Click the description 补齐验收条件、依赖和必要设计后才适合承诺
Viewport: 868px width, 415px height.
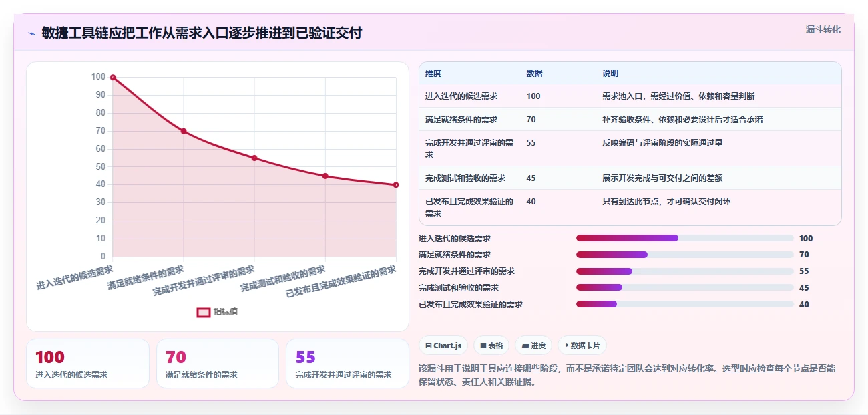click(682, 120)
